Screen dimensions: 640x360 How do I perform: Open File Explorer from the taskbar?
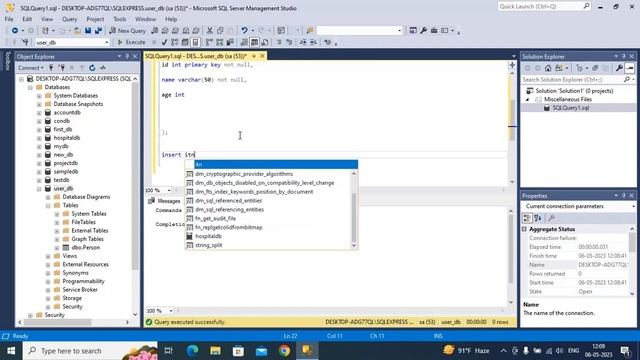click(215, 351)
